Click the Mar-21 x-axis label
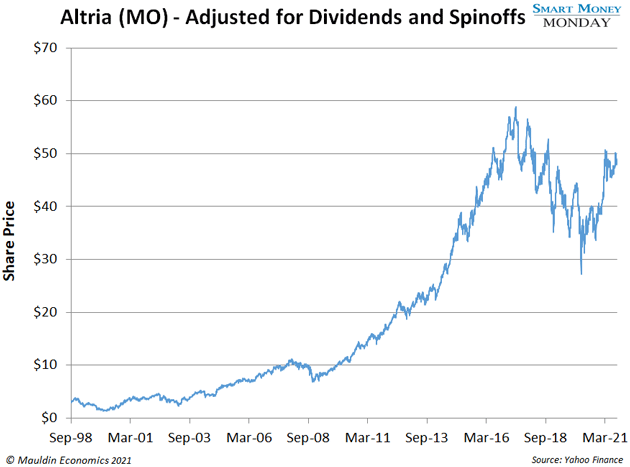The image size is (630, 467). click(605, 438)
